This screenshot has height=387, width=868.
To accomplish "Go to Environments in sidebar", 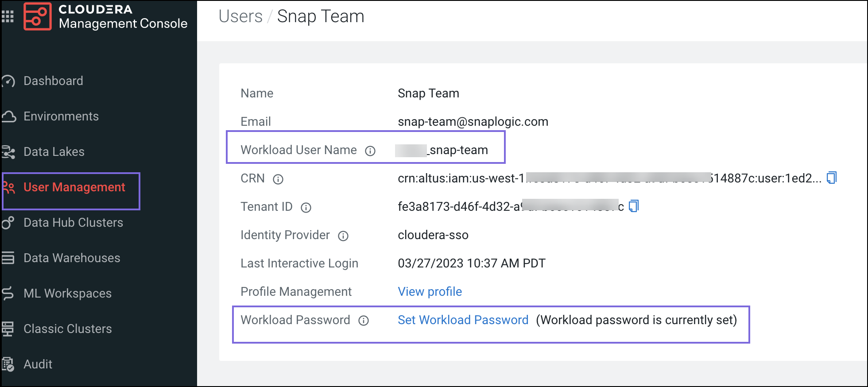I will pos(61,116).
